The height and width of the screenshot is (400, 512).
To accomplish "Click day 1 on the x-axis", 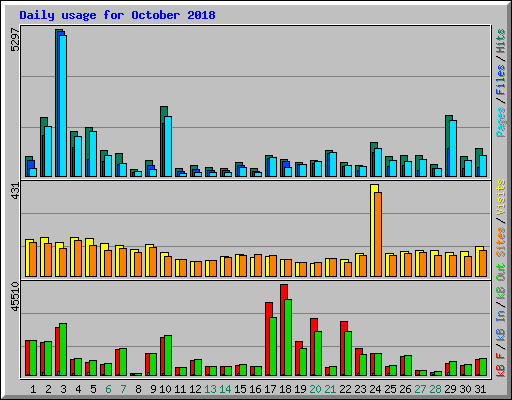I will coord(33,389).
